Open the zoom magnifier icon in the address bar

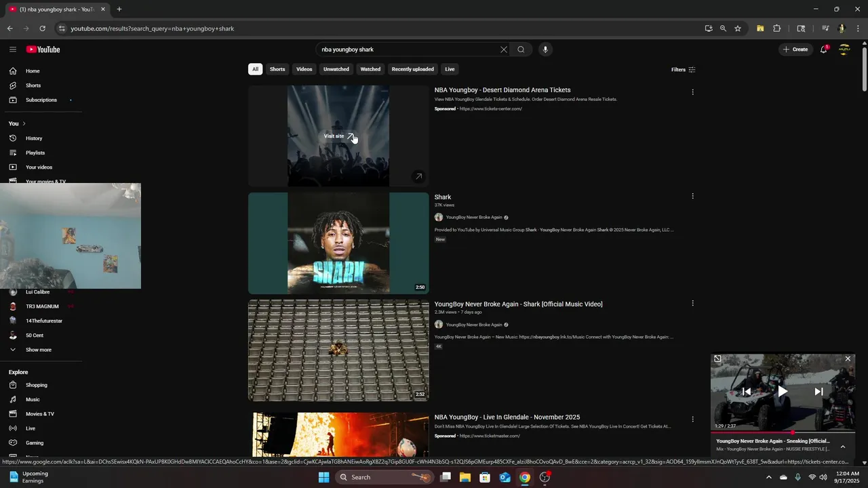(x=723, y=28)
